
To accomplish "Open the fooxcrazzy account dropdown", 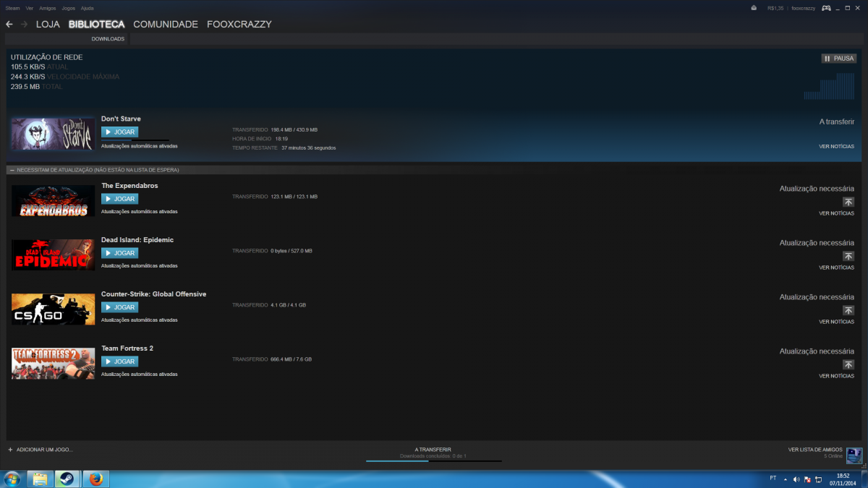I will [x=803, y=8].
